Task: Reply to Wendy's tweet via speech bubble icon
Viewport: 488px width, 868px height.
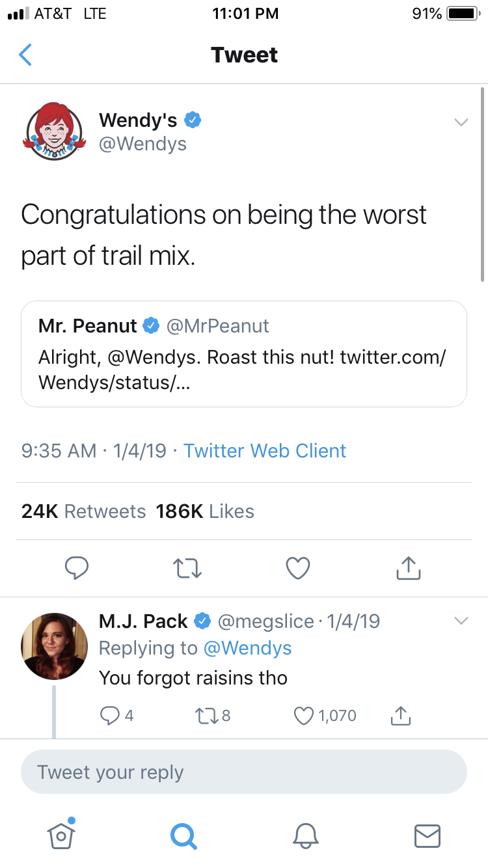Action: [77, 569]
